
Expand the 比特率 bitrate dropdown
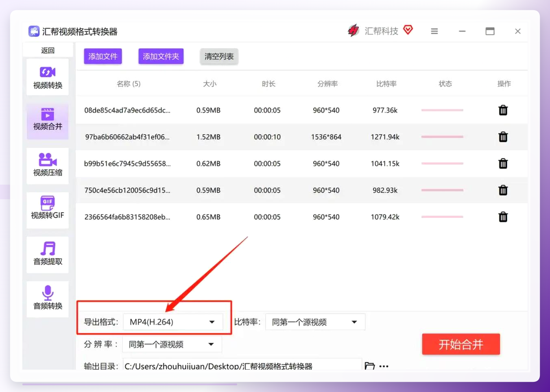[315, 322]
